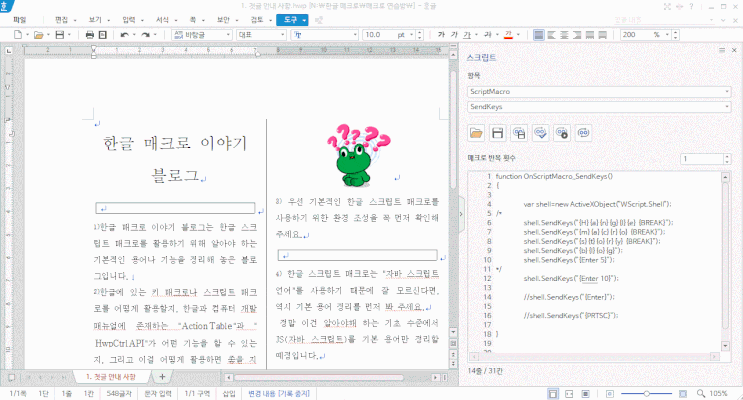The height and width of the screenshot is (400, 743).
Task: Expand the ScriptMacro item dropdown
Action: click(727, 91)
